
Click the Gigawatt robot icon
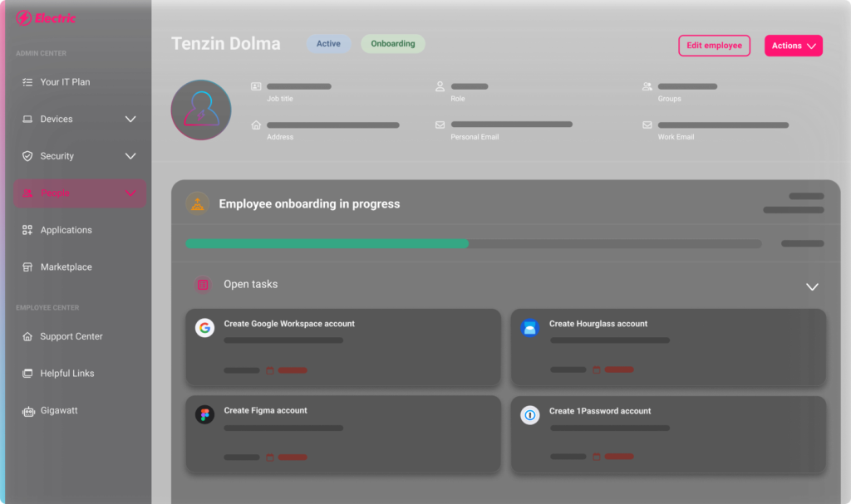27,411
